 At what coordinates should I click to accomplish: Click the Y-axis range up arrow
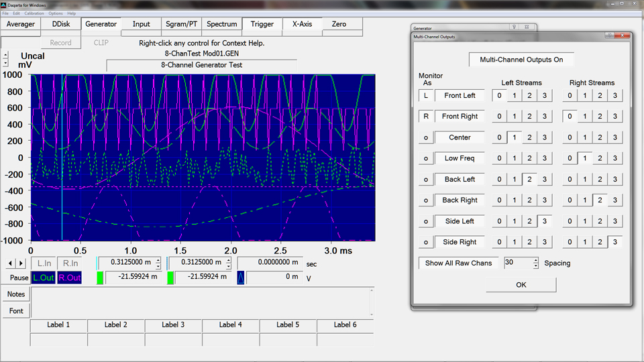[6, 55]
